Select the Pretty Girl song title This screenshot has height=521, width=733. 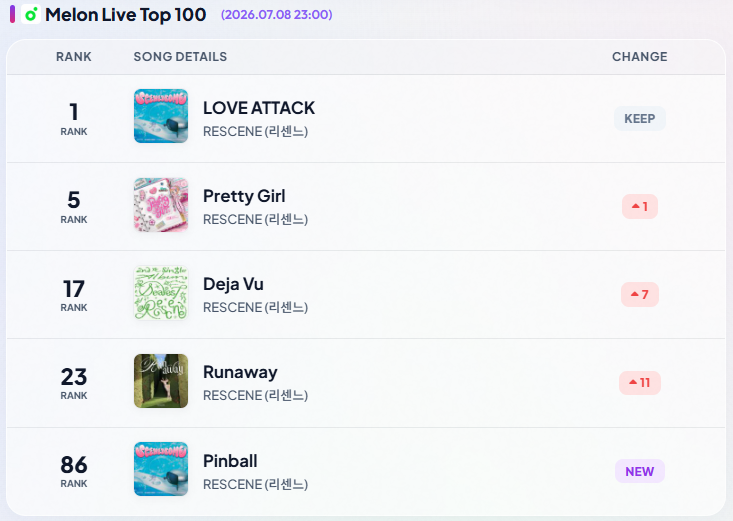[244, 196]
